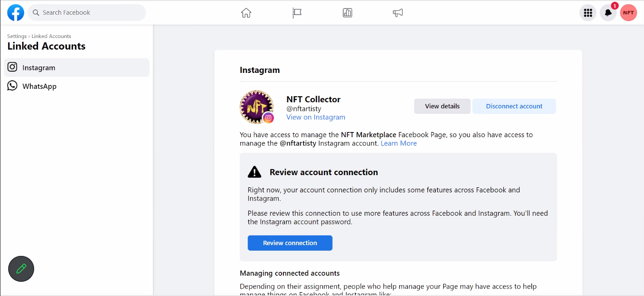Image resolution: width=644 pixels, height=296 pixels.
Task: Click the Managing connected accounts heading
Action: (x=290, y=273)
